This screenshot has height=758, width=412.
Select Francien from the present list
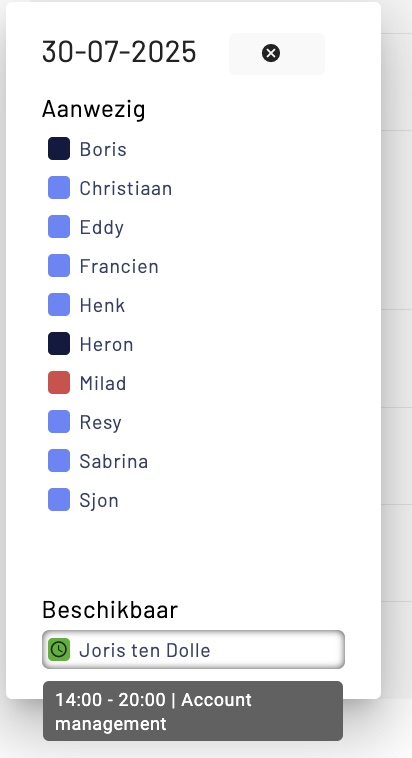[119, 266]
